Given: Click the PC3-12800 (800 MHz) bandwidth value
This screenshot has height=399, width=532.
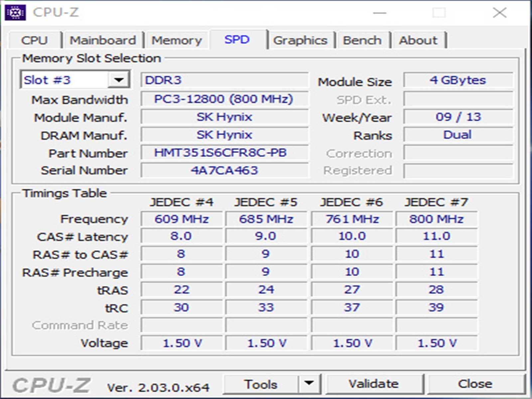Looking at the screenshot, I should [x=224, y=99].
